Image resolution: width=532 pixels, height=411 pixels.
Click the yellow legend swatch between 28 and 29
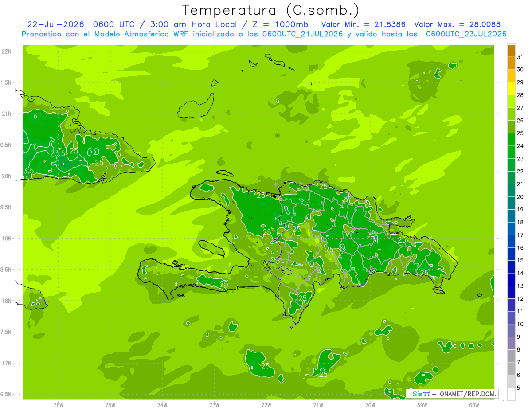[511, 89]
